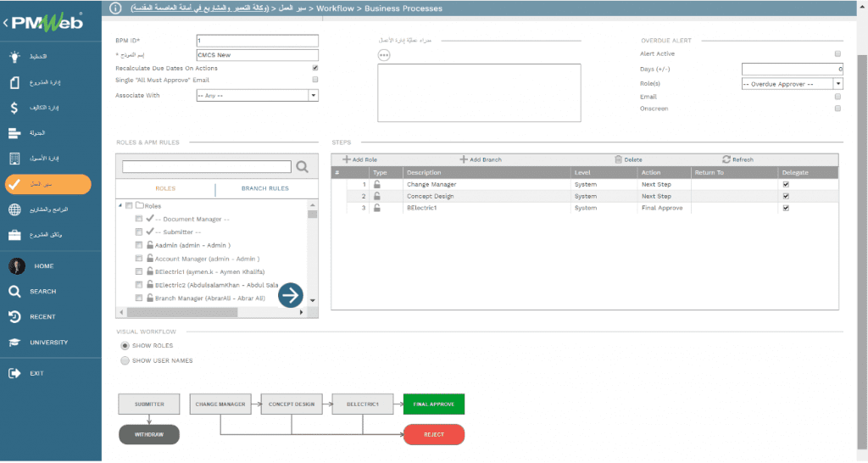868x463 pixels.
Task: Toggle Delegate checkbox for Change Manager
Action: click(x=786, y=184)
